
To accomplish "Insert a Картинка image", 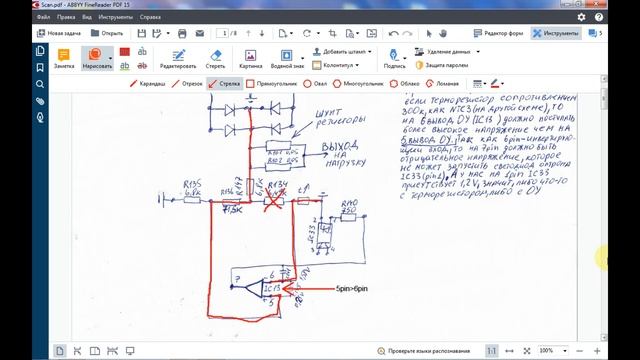I will click(x=250, y=58).
